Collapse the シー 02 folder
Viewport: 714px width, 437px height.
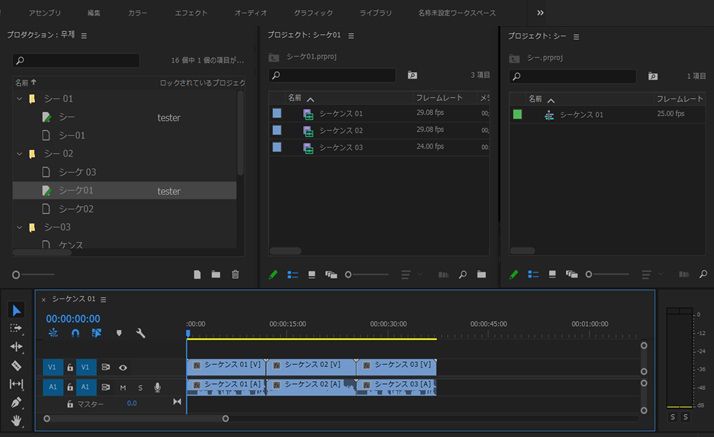click(x=19, y=154)
